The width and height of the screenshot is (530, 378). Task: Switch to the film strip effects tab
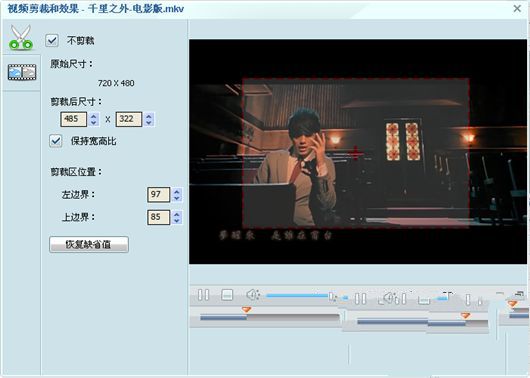[x=22, y=72]
